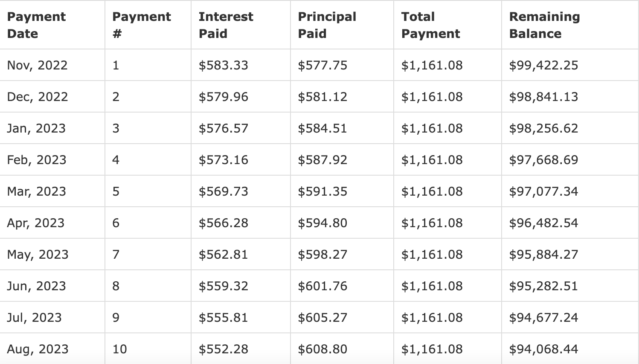Click the Interest Paid column header

pos(226,25)
